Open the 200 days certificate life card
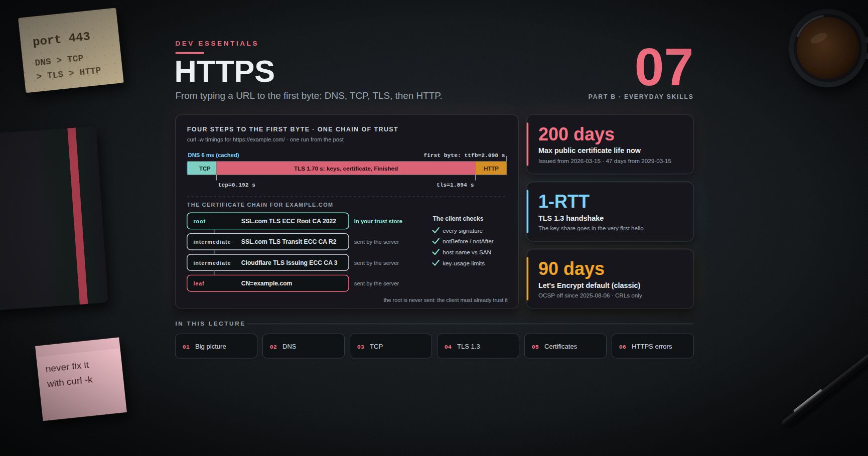This screenshot has height=456, width=868. (x=610, y=144)
